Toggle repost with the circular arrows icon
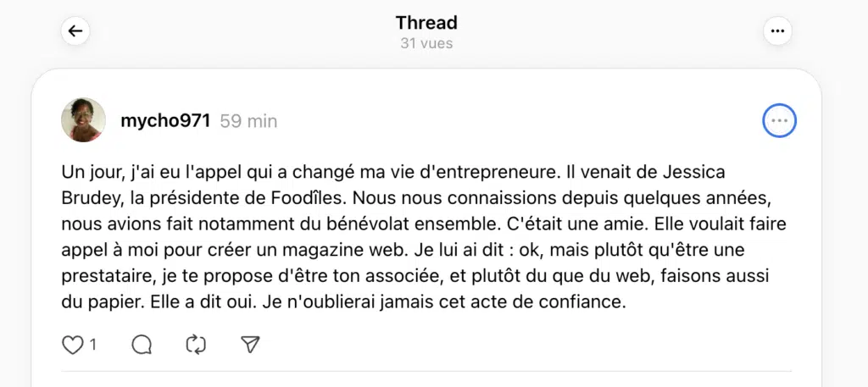This screenshot has width=868, height=387. [x=196, y=344]
